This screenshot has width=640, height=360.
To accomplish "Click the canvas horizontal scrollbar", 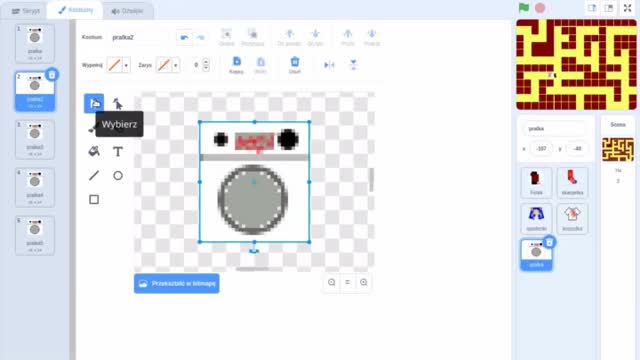I will point(252,269).
